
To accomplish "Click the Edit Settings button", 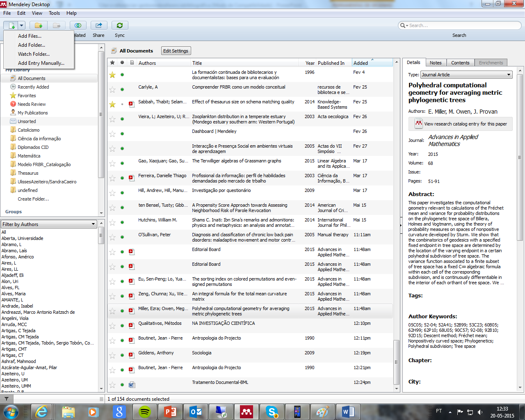I will [x=176, y=51].
